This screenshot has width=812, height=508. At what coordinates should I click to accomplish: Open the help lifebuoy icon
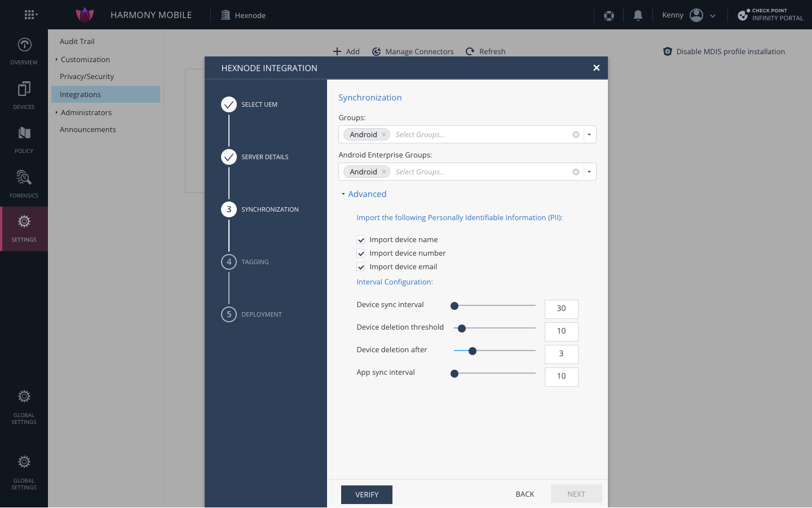coord(609,15)
